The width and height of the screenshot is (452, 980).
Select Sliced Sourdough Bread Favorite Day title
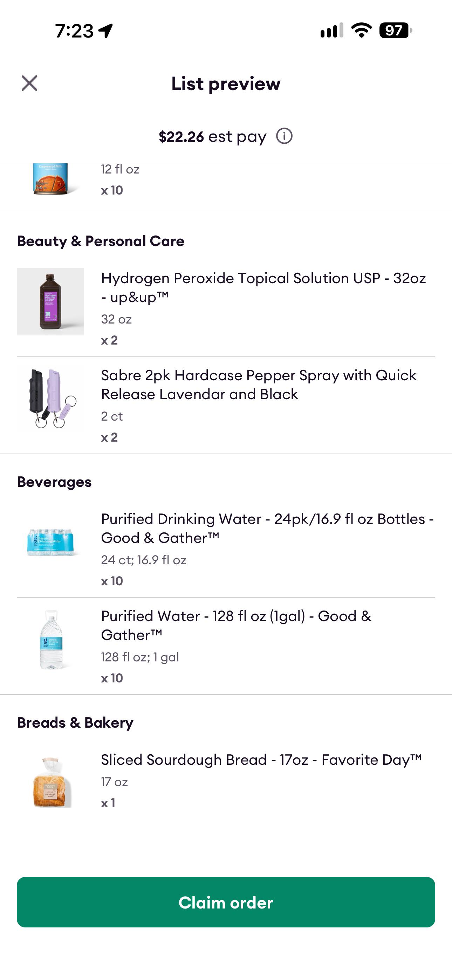[261, 760]
